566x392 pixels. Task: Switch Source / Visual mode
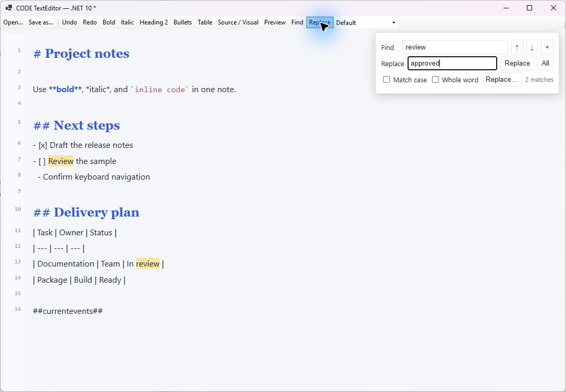point(238,22)
